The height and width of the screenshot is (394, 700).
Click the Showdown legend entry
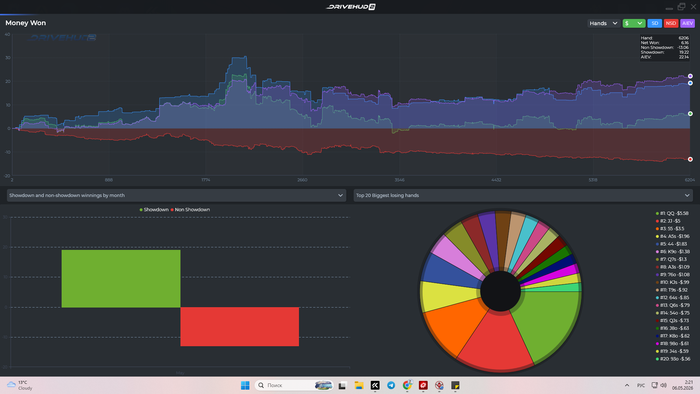pos(154,210)
